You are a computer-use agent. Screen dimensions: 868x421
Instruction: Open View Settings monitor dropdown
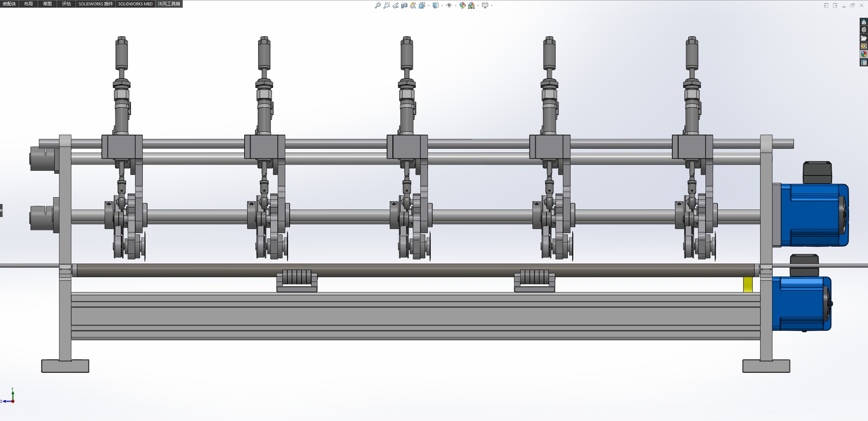[491, 5]
